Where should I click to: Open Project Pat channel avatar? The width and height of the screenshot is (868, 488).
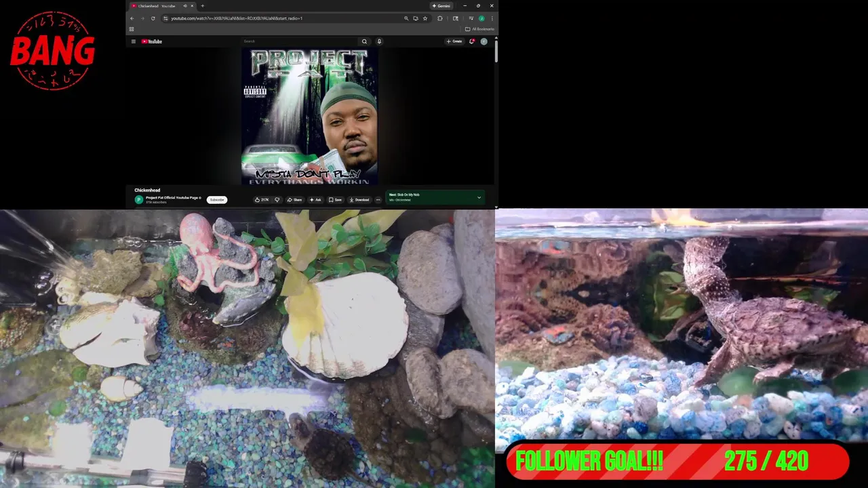pyautogui.click(x=139, y=199)
